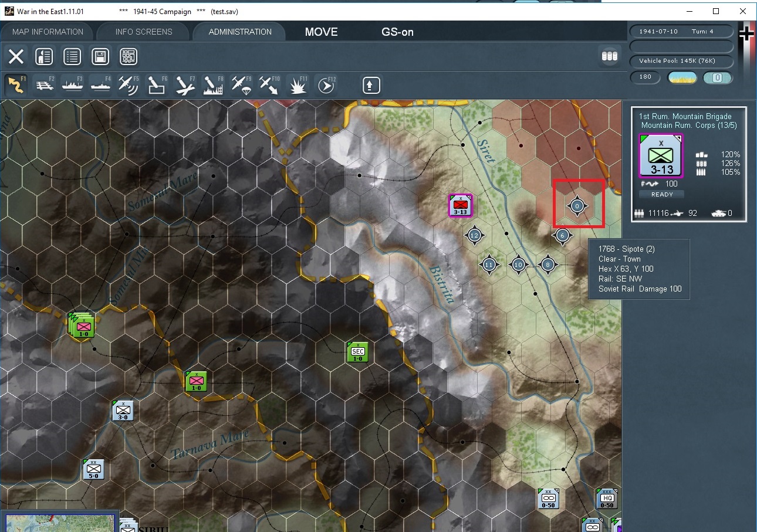Image resolution: width=757 pixels, height=532 pixels.
Task: Click the movement path marker labeled 0
Action: 577,206
